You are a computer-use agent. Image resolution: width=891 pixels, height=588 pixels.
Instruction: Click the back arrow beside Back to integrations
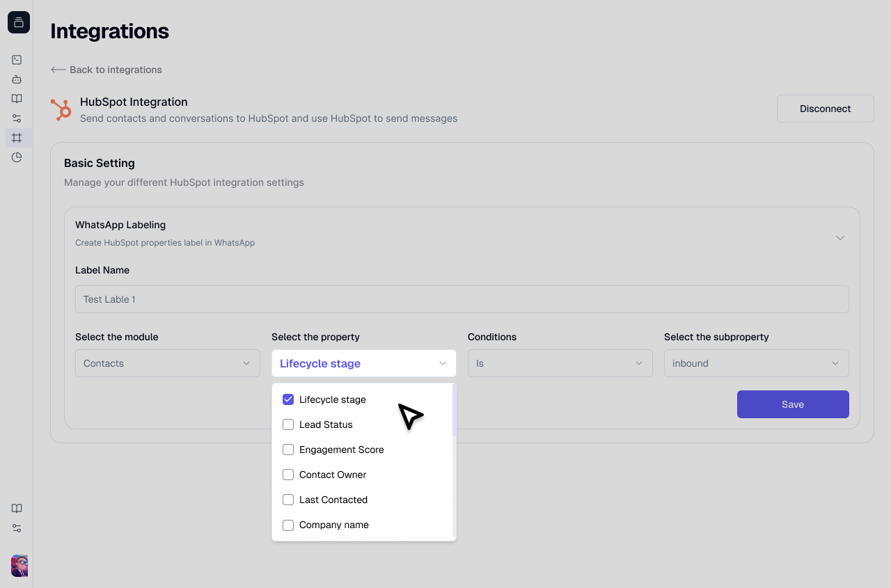coord(58,70)
